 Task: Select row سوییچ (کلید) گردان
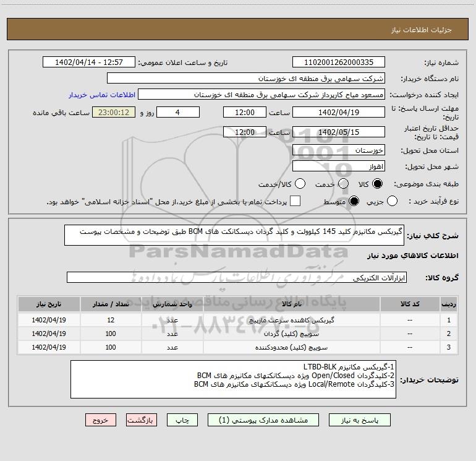coord(238,334)
